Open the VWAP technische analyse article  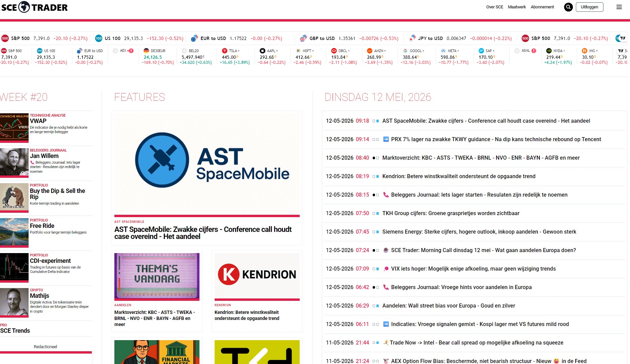click(x=38, y=121)
